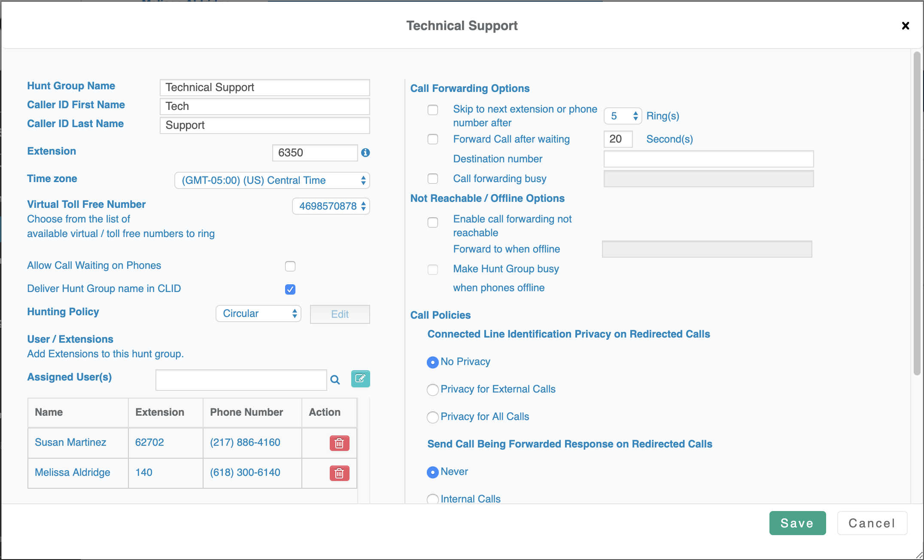Uncheck Deliver Hunt Group name in CLID

[x=290, y=289]
